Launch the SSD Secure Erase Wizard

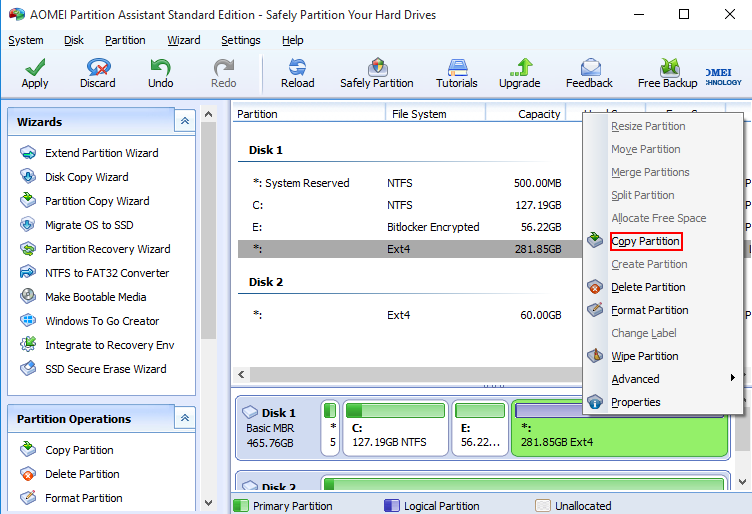[x=106, y=369]
